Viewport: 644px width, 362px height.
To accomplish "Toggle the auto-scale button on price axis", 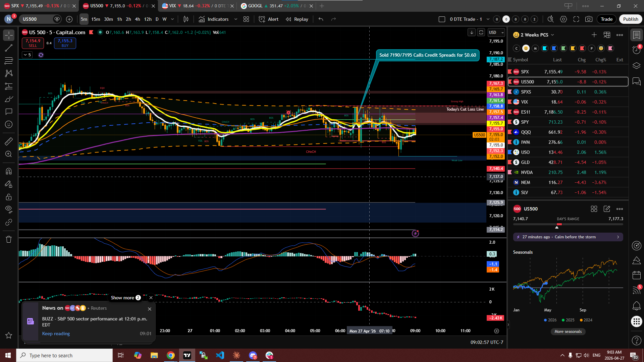I will pyautogui.click(x=481, y=33).
